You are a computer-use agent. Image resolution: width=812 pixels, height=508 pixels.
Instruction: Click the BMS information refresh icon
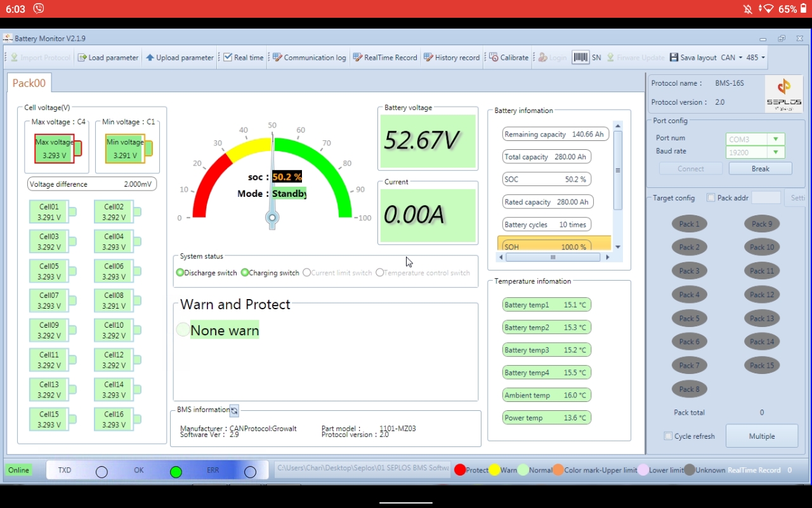point(234,410)
